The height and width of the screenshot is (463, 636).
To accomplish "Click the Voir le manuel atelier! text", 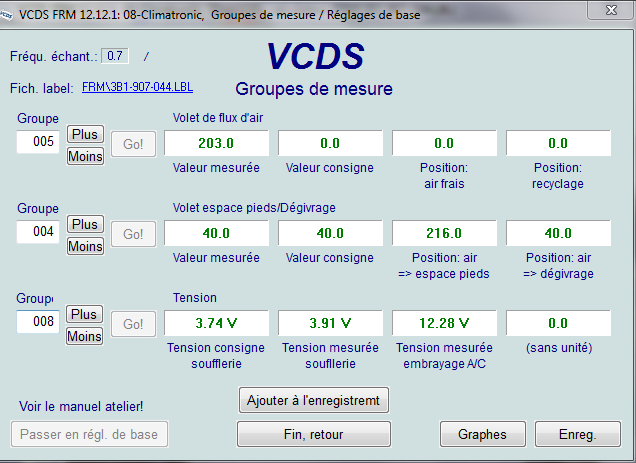I will [x=81, y=406].
